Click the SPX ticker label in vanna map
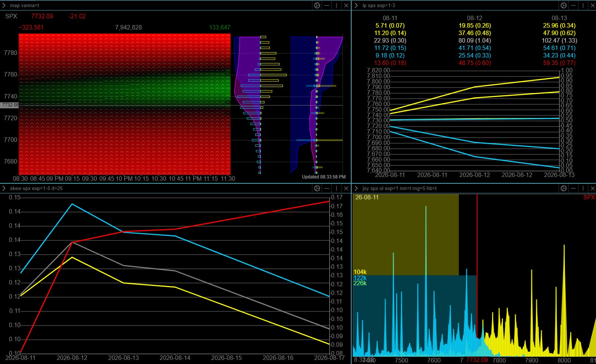The height and width of the screenshot is (364, 596). click(11, 16)
